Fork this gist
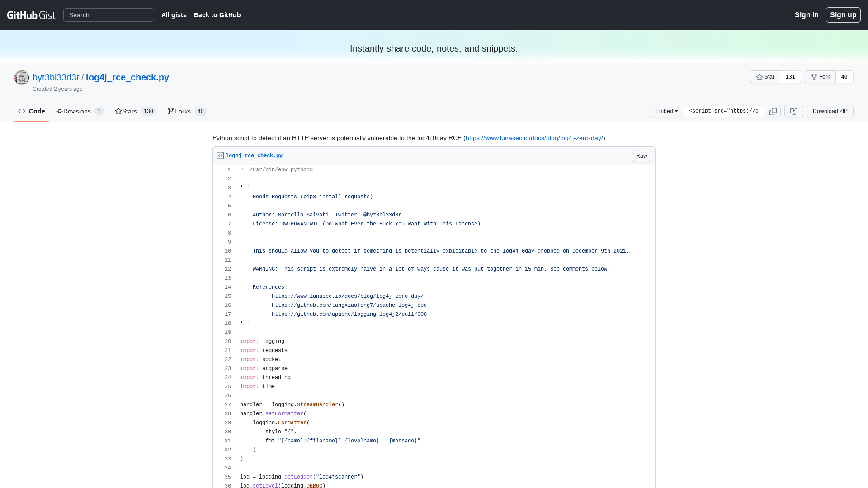This screenshot has height=488, width=868. pos(820,77)
